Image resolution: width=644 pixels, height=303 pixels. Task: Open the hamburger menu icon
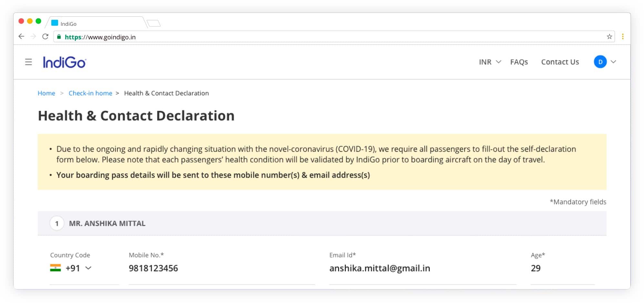pyautogui.click(x=28, y=62)
